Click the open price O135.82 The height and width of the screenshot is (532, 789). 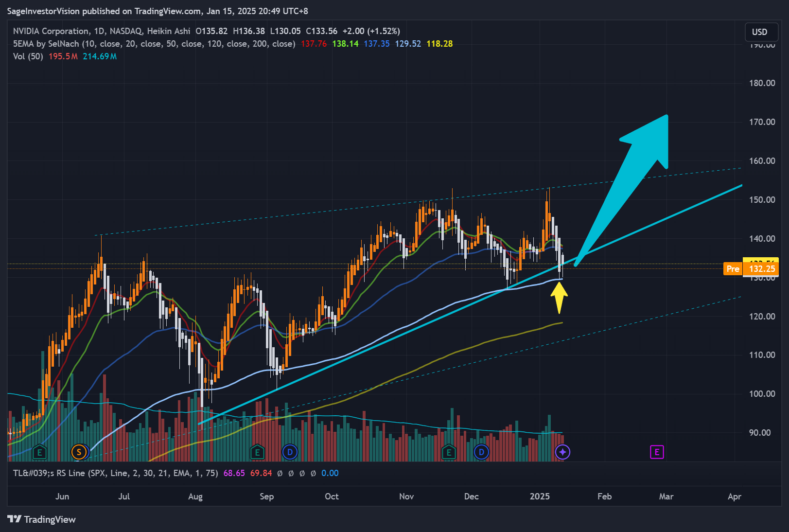211,31
